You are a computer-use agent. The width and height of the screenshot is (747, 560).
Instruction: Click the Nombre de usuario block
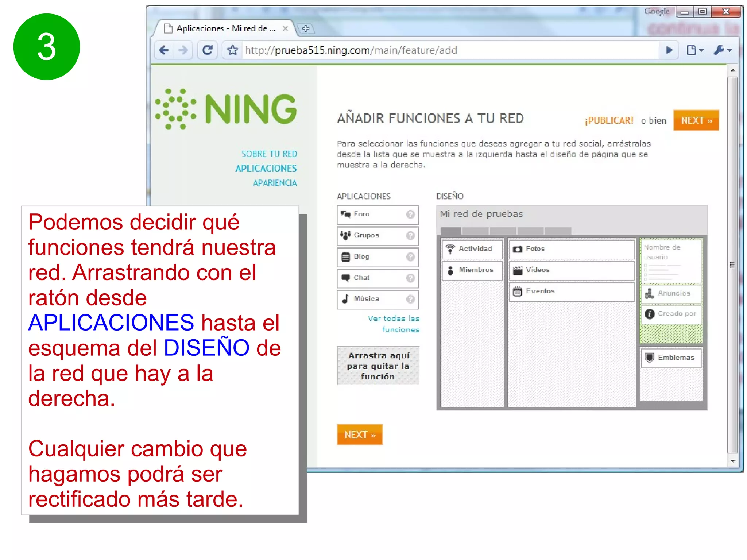point(671,261)
